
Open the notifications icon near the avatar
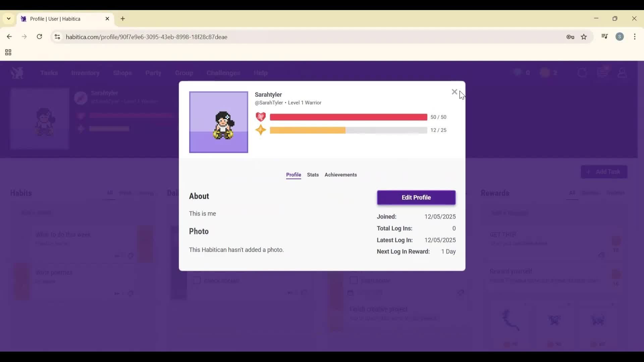pos(603,72)
